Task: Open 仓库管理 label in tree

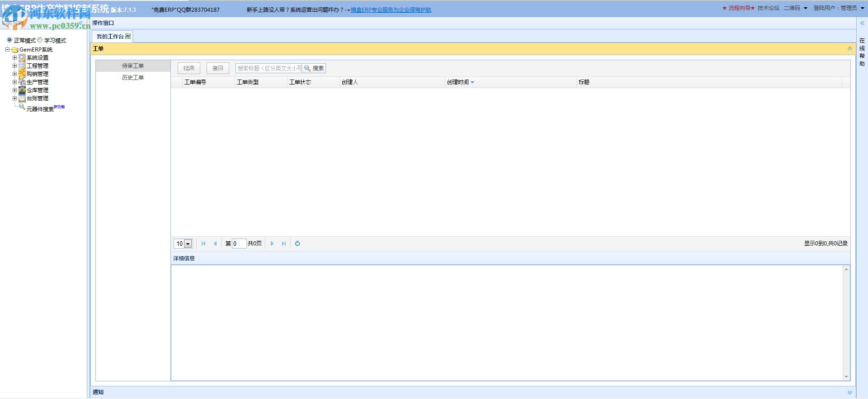Action: 38,90
